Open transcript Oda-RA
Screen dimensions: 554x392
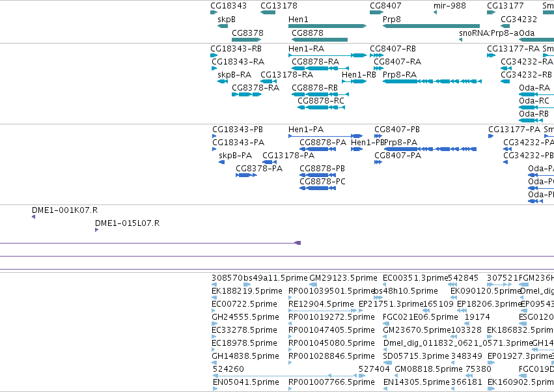(536, 94)
